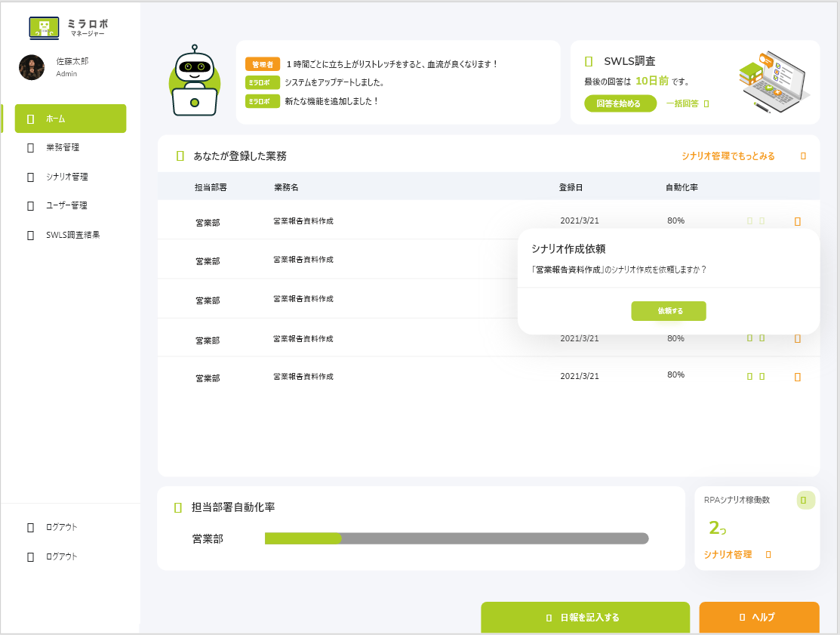The image size is (840, 635).
Task: Click the info icon on the RPAシナリオ稼働数 card
Action: [805, 500]
